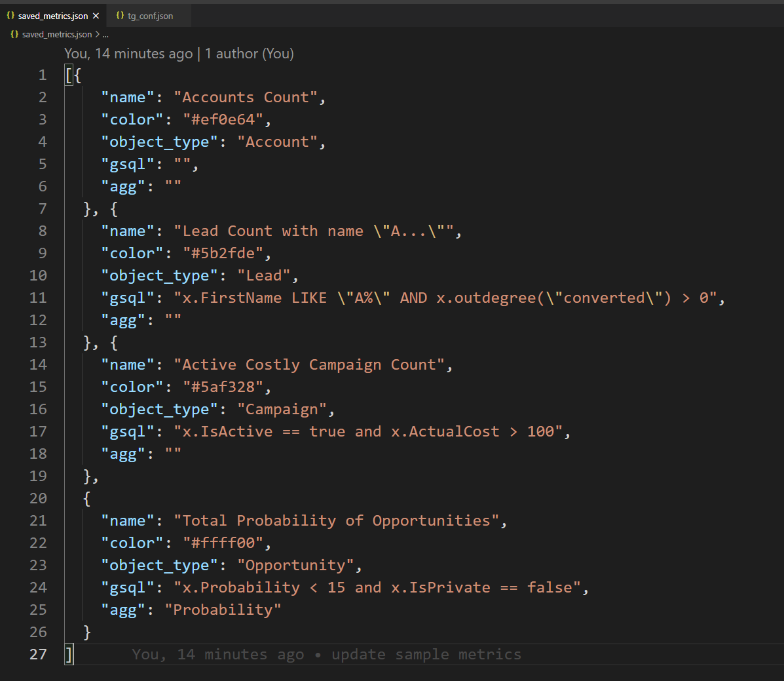The width and height of the screenshot is (784, 681).
Task: Click "Active Costly Campaign Count" name value
Action: (x=309, y=364)
